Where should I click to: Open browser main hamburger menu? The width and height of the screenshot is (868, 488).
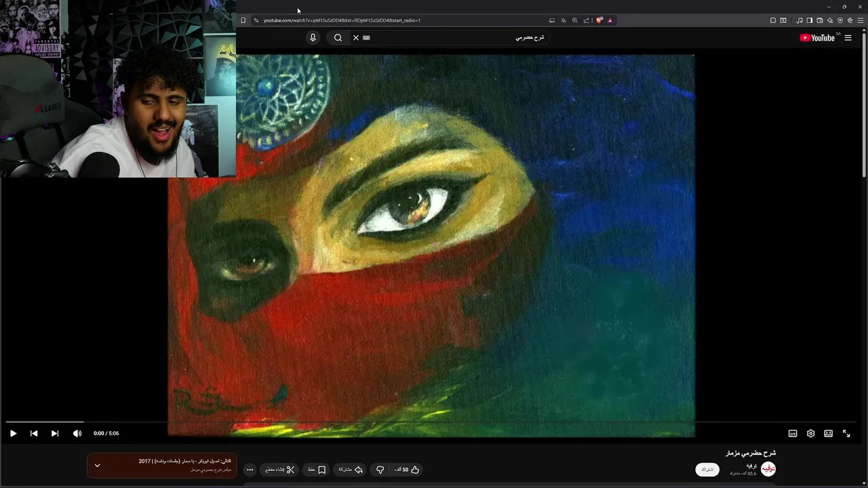click(861, 20)
